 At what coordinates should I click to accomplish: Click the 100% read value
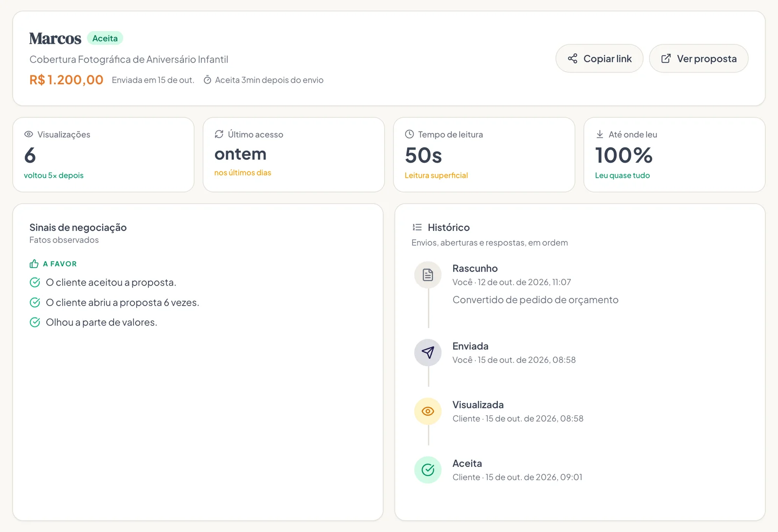(624, 155)
